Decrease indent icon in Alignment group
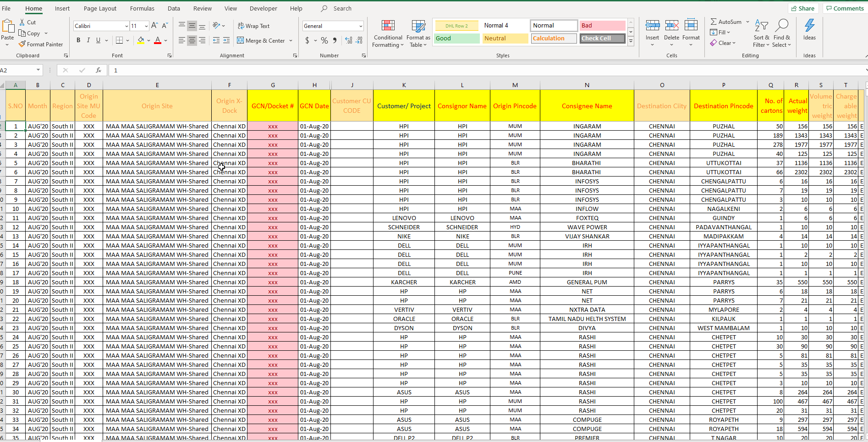Viewport: 868px width, 442px height. [216, 40]
